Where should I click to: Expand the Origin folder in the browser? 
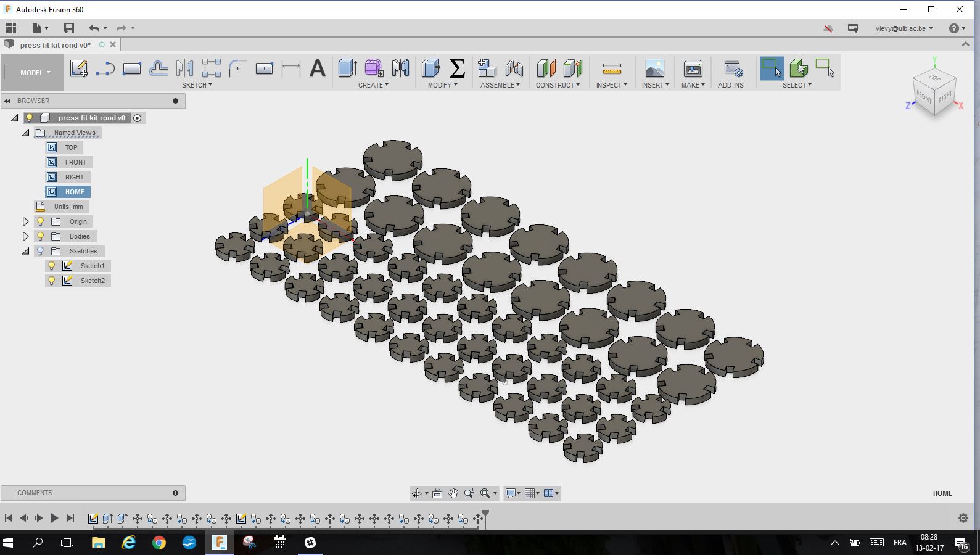25,221
